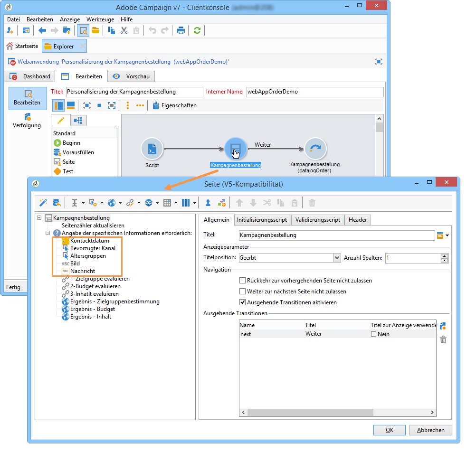Click the vertical layout icon in editor toolbar
This screenshot has width=476, height=461.
point(58,105)
